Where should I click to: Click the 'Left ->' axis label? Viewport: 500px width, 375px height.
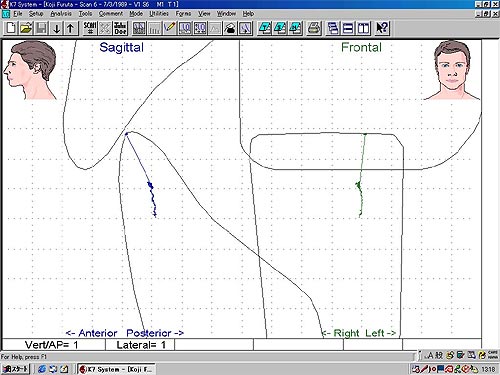pos(381,333)
